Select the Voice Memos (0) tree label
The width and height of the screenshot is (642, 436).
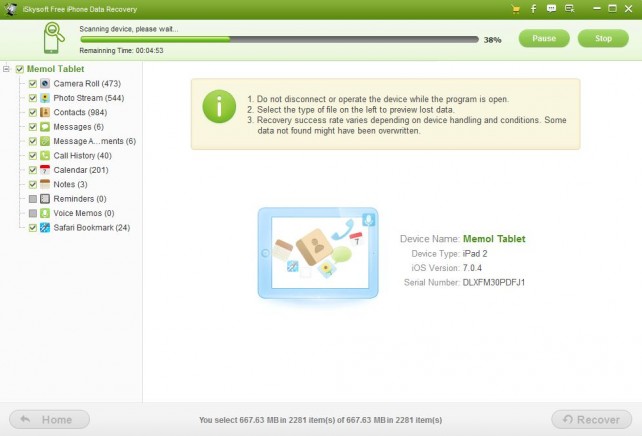click(84, 213)
